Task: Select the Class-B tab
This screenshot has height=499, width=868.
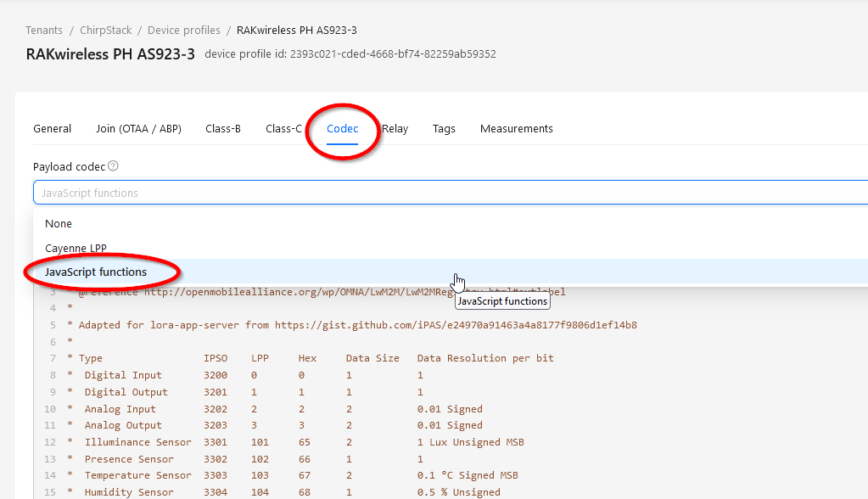Action: pos(222,128)
